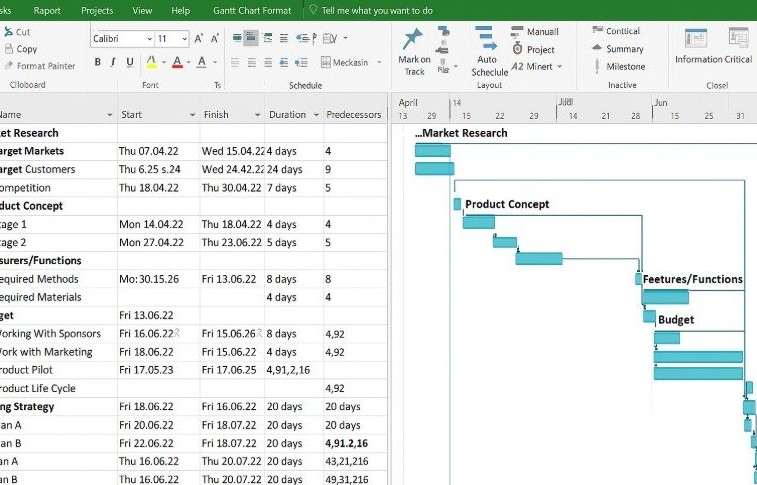The height and width of the screenshot is (485, 757).
Task: Click the Mark on Track label
Action: pos(414,65)
